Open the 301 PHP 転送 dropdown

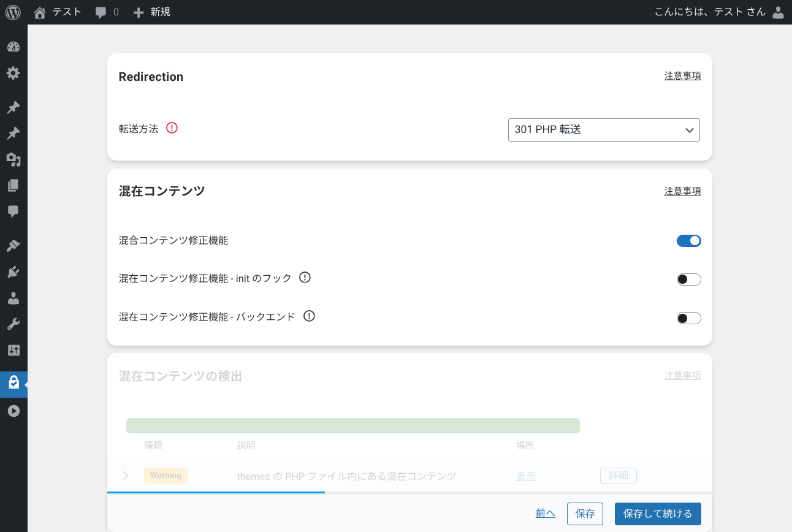tap(604, 130)
